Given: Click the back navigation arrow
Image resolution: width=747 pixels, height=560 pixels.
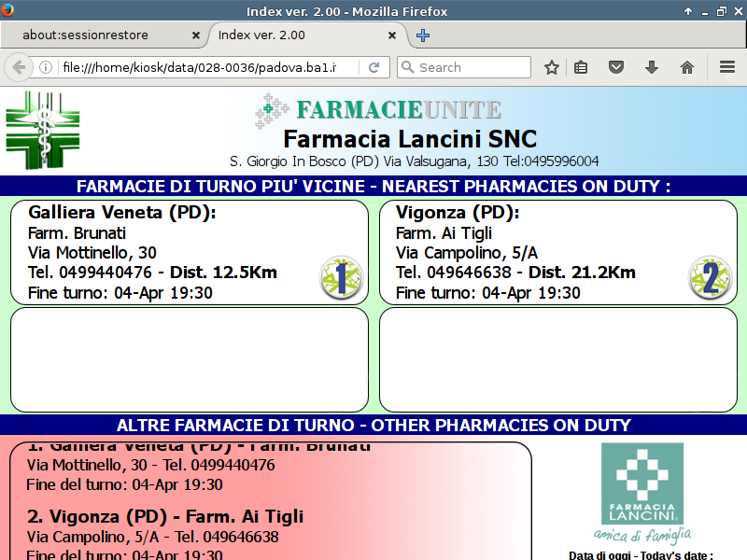Looking at the screenshot, I should pyautogui.click(x=18, y=67).
